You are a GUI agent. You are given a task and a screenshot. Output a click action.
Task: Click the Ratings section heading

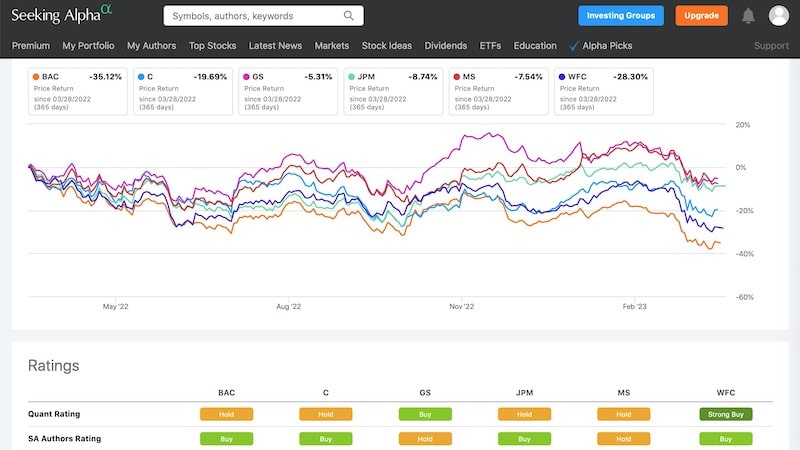point(54,366)
